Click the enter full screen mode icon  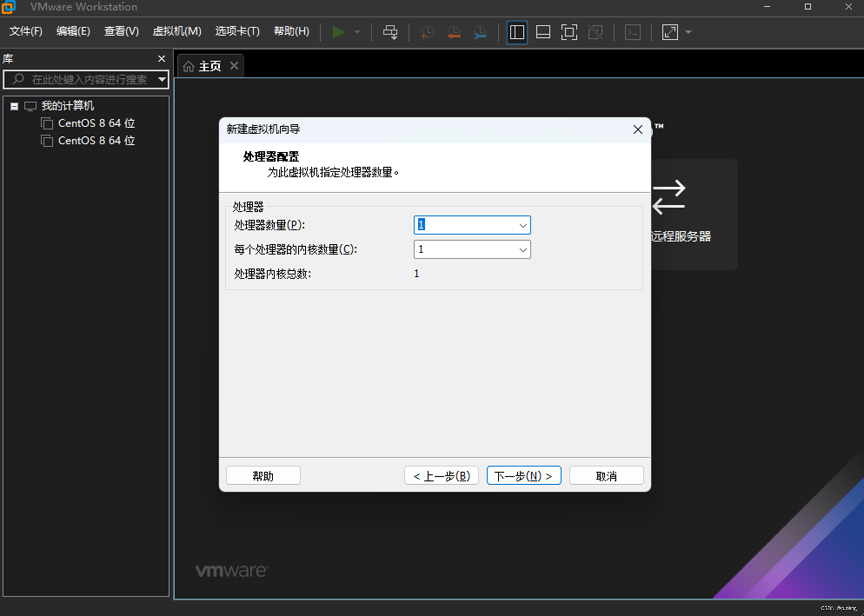[569, 32]
